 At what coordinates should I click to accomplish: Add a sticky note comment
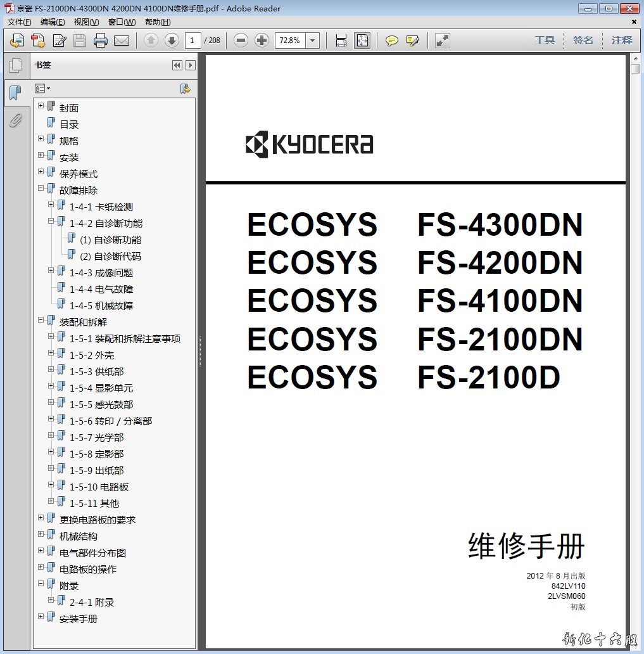[392, 41]
